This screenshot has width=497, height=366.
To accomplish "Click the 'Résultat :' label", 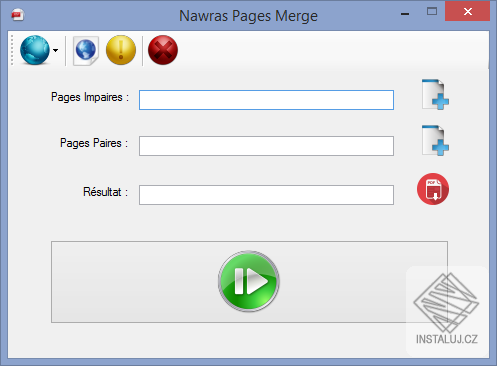I will [x=106, y=192].
